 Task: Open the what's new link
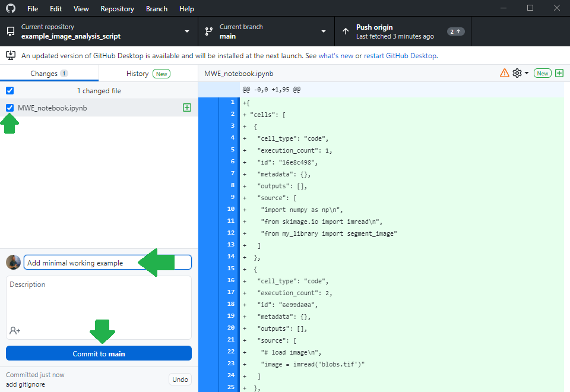(x=335, y=56)
